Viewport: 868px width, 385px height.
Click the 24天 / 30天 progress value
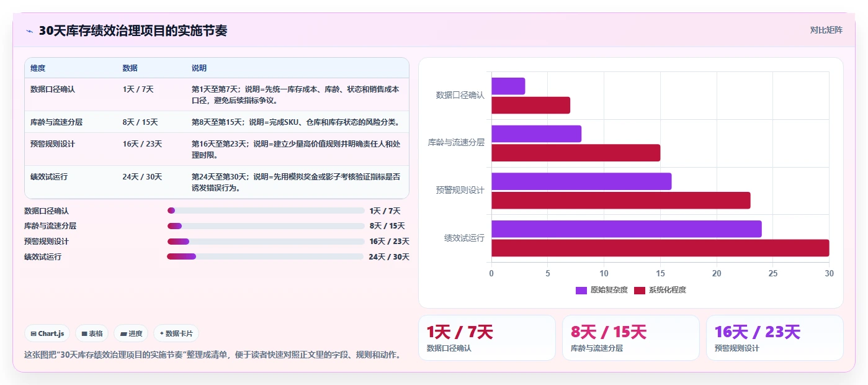389,257
